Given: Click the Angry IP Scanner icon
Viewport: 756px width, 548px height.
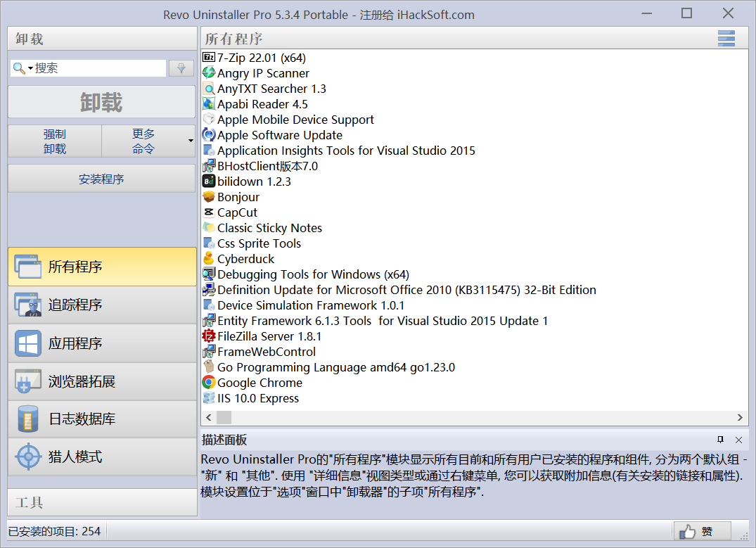Looking at the screenshot, I should pyautogui.click(x=208, y=73).
